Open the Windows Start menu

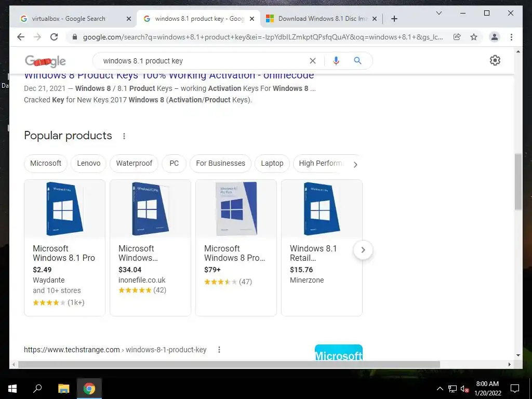pos(12,389)
